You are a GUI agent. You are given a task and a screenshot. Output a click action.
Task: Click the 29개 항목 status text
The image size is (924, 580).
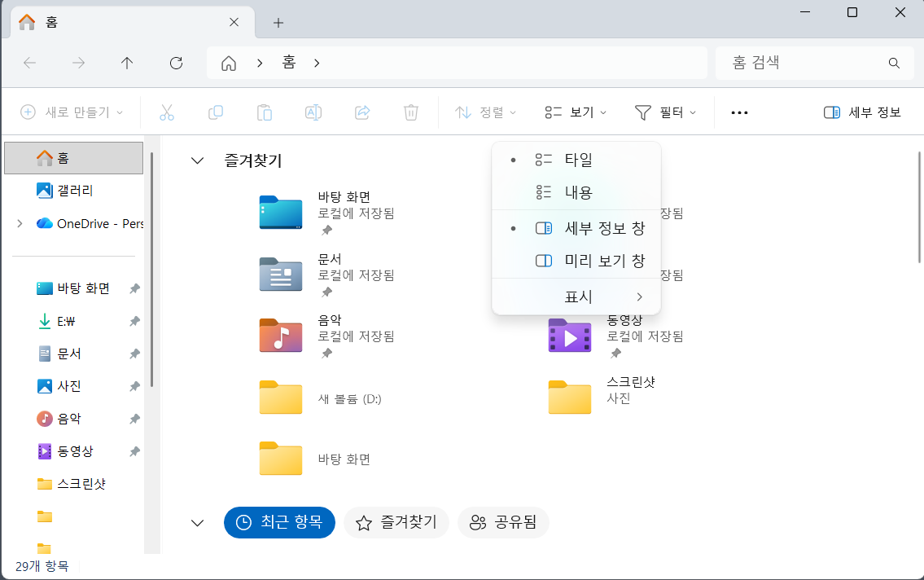click(42, 566)
